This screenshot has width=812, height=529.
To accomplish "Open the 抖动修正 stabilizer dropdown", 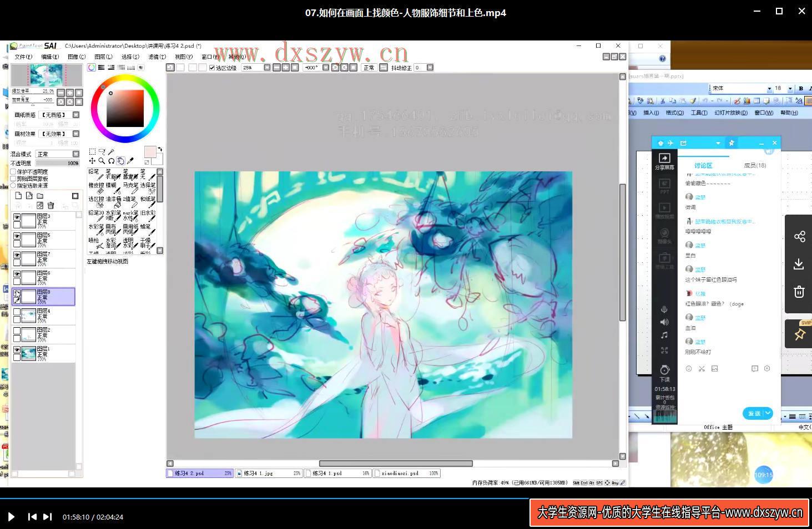I will pos(430,68).
